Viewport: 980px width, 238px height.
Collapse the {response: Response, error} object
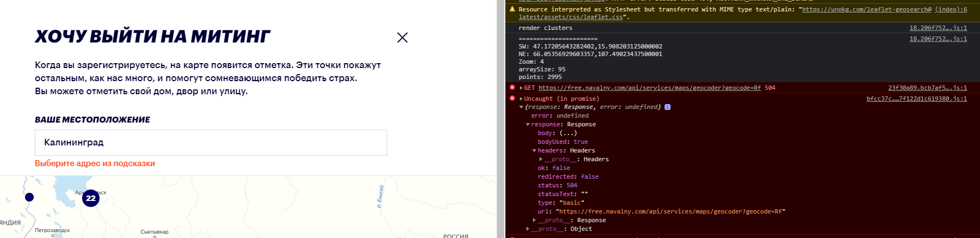pos(521,107)
